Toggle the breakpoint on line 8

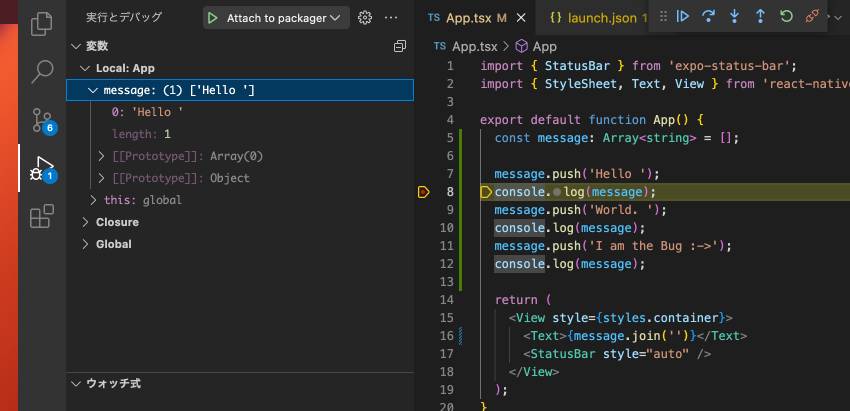[x=423, y=192]
